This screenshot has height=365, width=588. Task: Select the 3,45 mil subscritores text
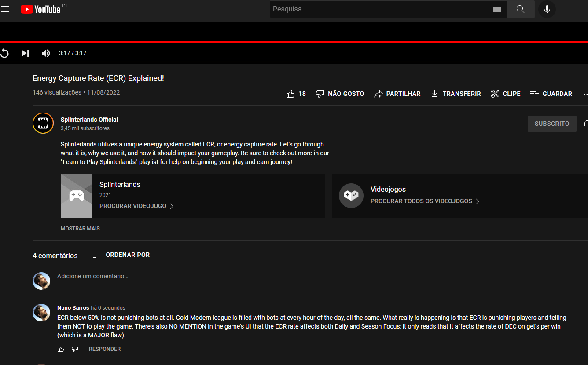click(85, 128)
